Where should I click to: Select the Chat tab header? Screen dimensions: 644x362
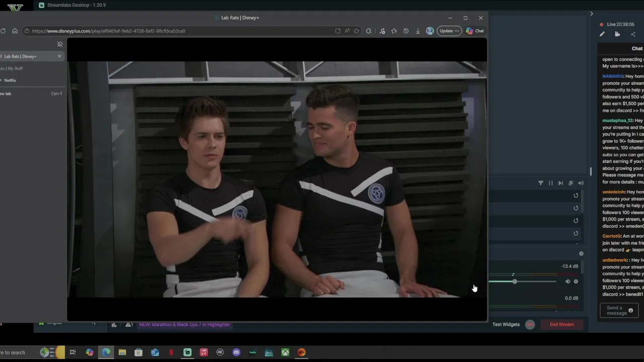coord(637,48)
